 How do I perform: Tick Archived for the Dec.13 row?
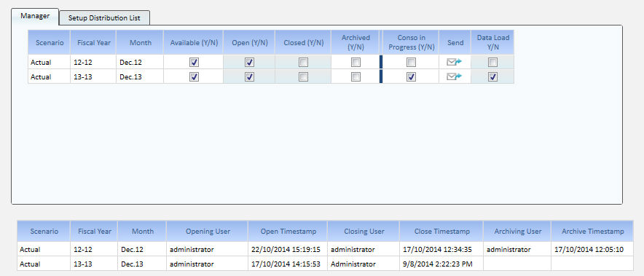tap(356, 76)
